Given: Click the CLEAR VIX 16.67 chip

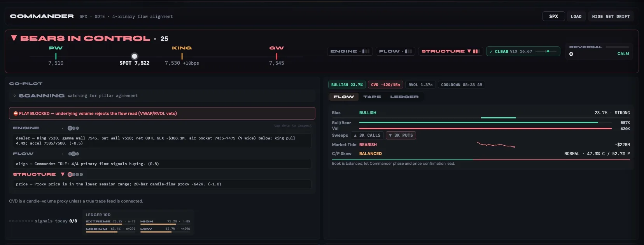Looking at the screenshot, I should (x=523, y=51).
